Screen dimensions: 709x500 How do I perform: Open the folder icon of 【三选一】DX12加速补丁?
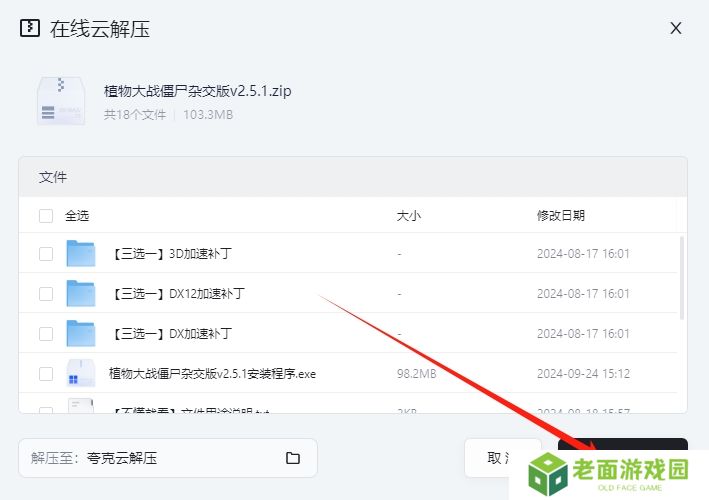click(x=80, y=293)
